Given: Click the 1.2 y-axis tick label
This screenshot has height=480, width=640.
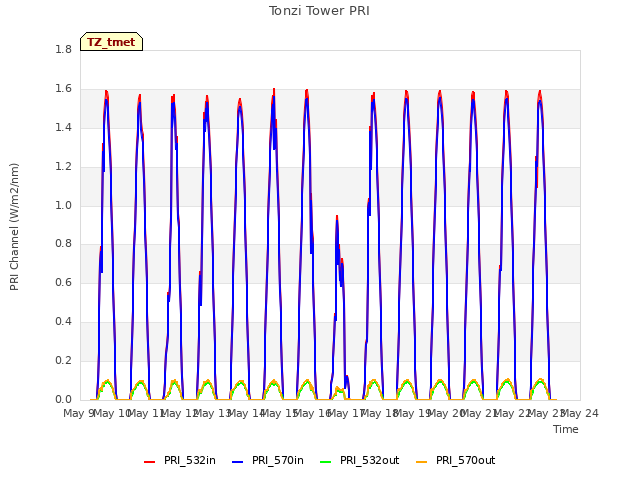Looking at the screenshot, I should point(63,167).
